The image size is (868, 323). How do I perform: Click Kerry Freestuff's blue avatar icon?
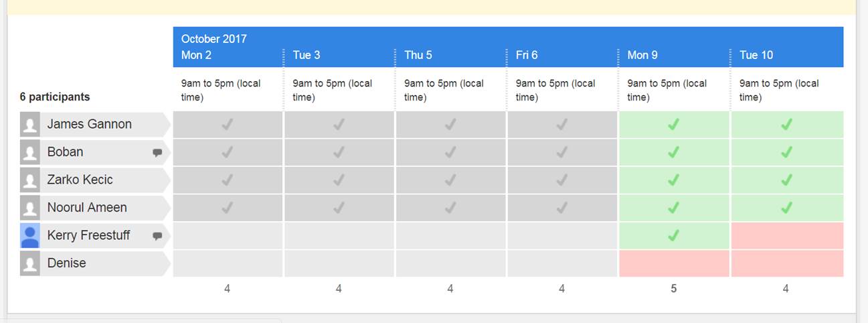point(30,236)
